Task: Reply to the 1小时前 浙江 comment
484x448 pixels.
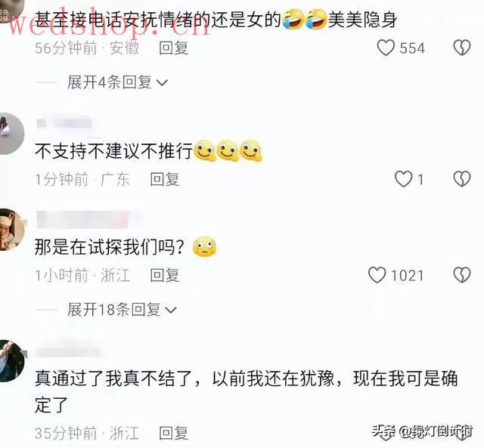Action: tap(165, 275)
